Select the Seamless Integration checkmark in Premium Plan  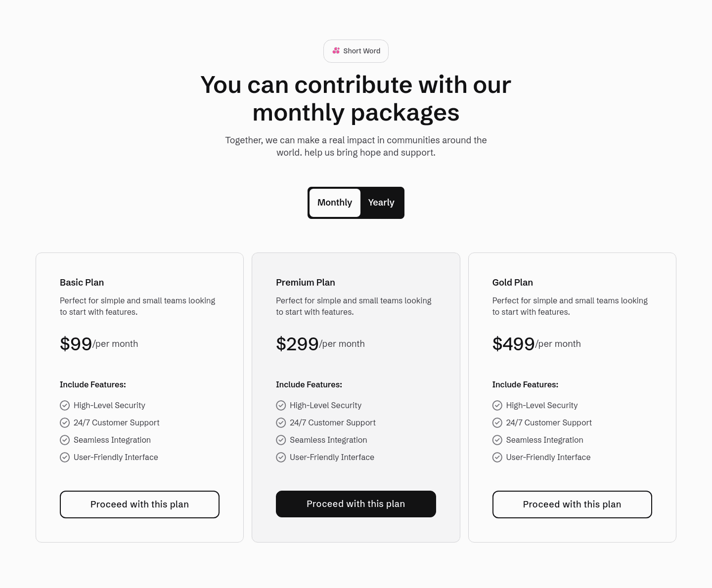click(281, 440)
